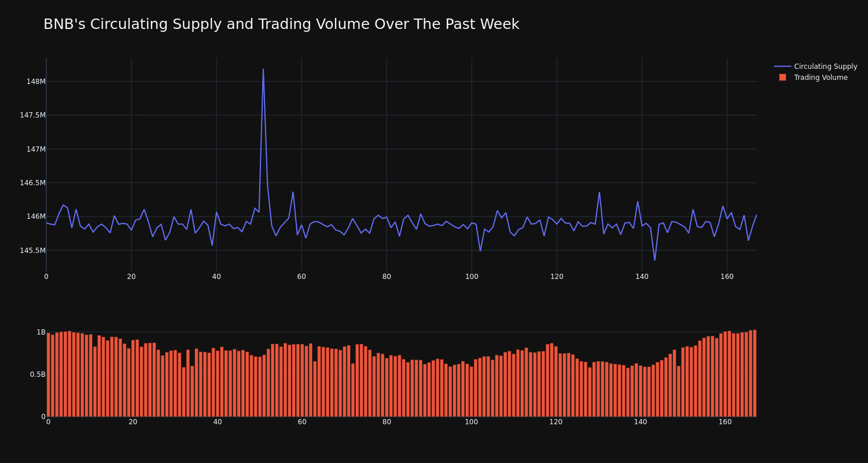Click the x-axis label 100 on volume chart
This screenshot has width=868, height=463.
point(471,422)
